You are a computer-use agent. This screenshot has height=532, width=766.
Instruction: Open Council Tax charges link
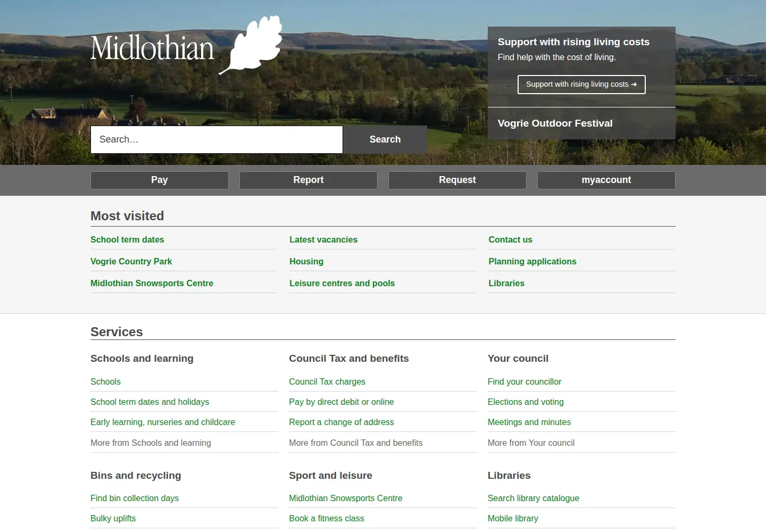tap(327, 382)
